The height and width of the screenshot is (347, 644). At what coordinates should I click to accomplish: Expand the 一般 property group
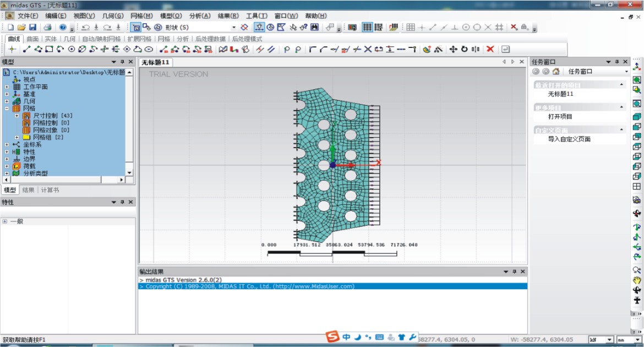pos(4,221)
